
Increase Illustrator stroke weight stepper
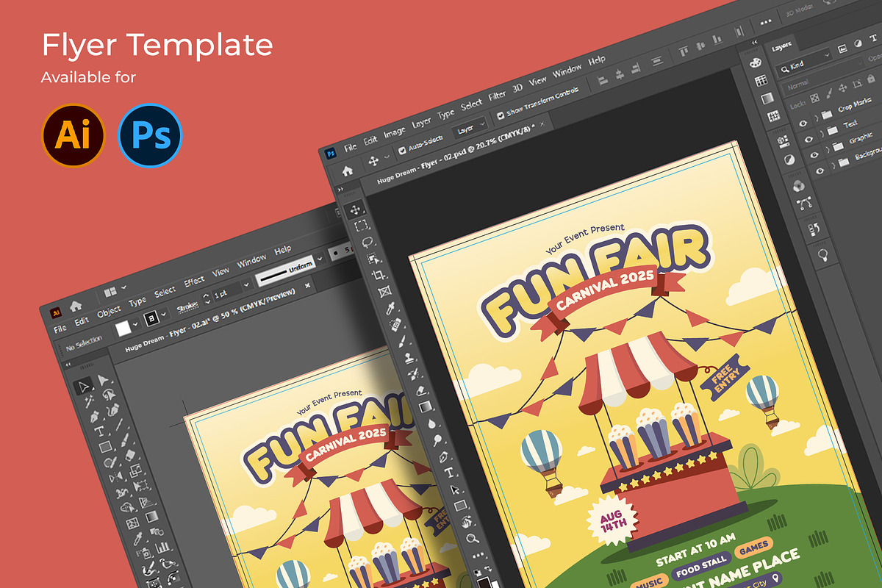pyautogui.click(x=205, y=293)
